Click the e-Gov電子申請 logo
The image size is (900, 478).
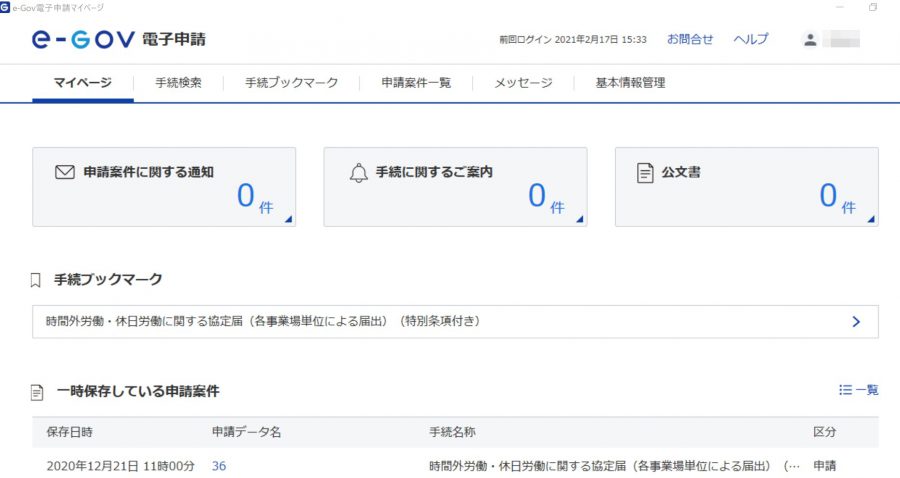(118, 40)
